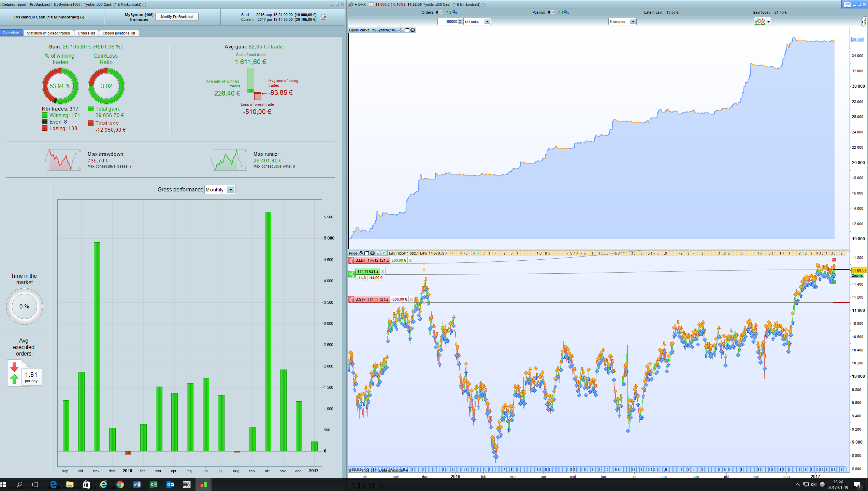
Task: Open Equity curve settings wrench icon
Action: point(401,30)
